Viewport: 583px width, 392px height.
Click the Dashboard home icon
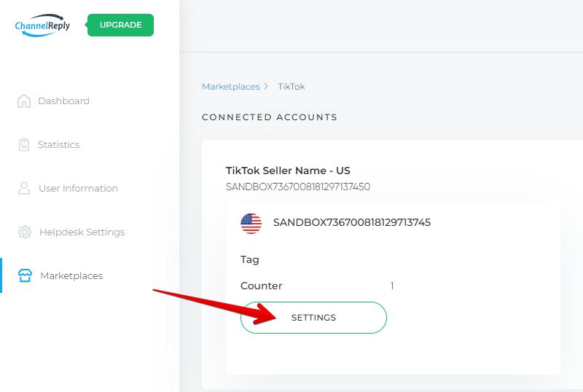(x=24, y=101)
